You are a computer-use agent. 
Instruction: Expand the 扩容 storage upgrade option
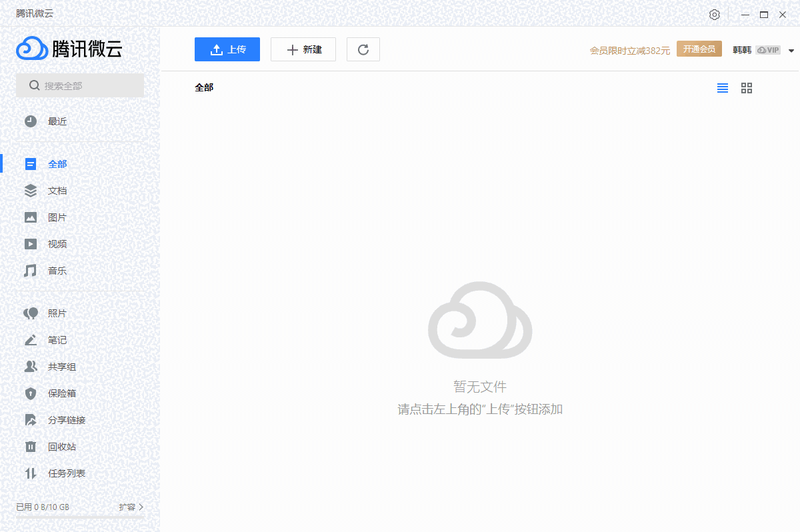click(x=131, y=507)
